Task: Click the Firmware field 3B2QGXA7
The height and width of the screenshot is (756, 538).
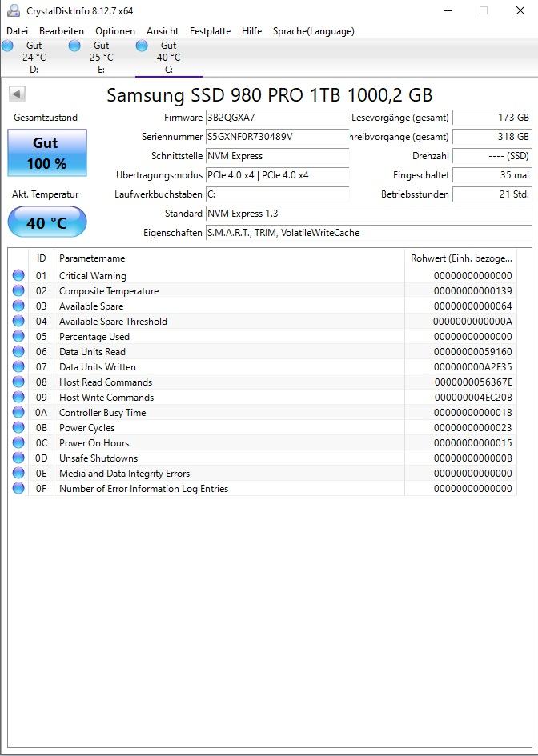Action: [277, 117]
